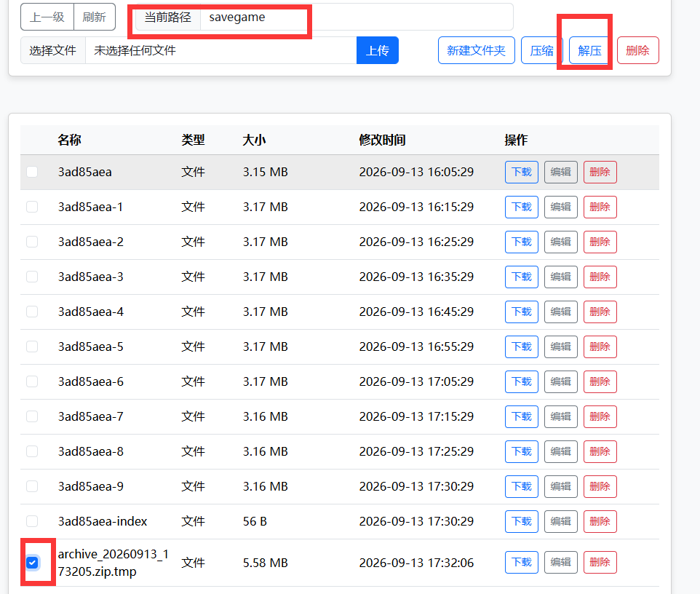Viewport: 700px width, 594px height.
Task: Click the 压缩 compress button
Action: tap(541, 50)
